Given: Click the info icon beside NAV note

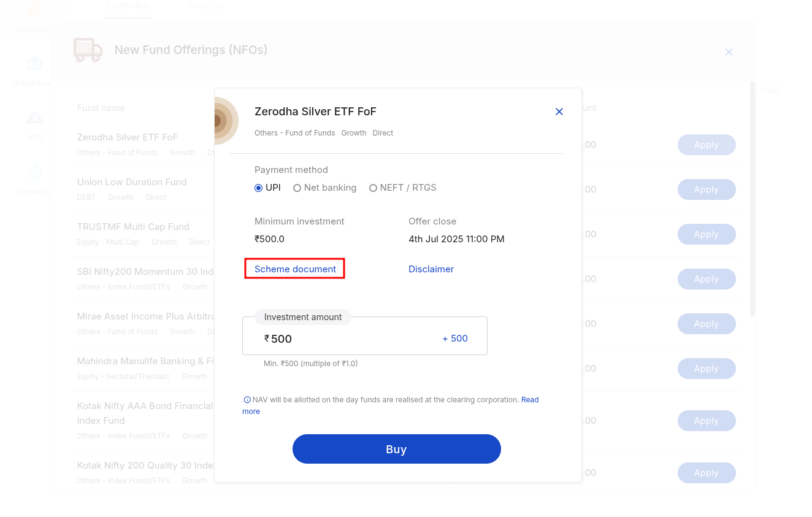Looking at the screenshot, I should tap(247, 400).
